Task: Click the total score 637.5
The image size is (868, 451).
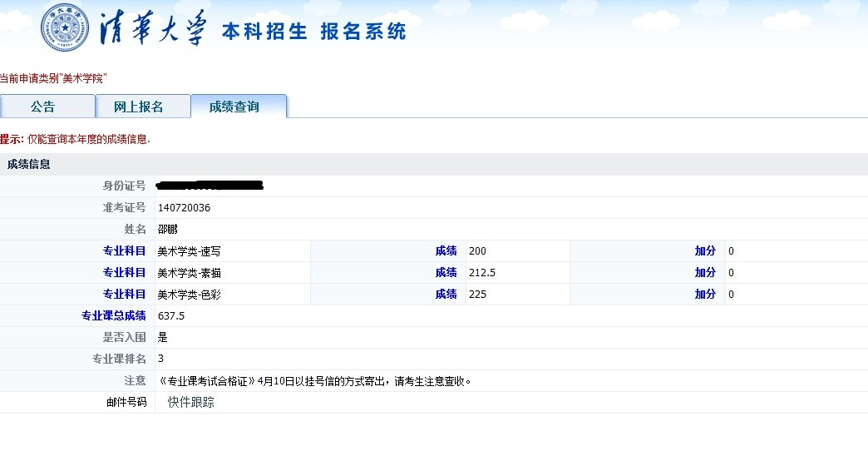Action: click(x=171, y=316)
